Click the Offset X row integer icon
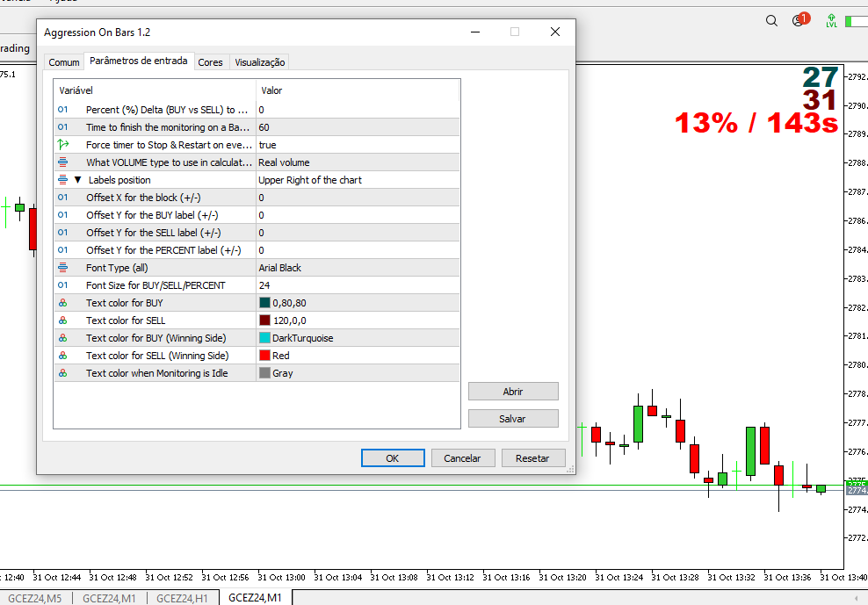 (62, 198)
